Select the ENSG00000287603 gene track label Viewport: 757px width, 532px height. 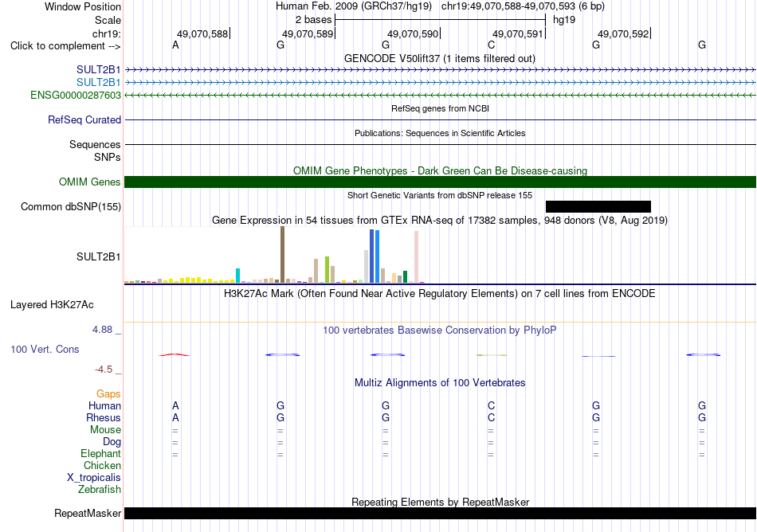point(76,95)
